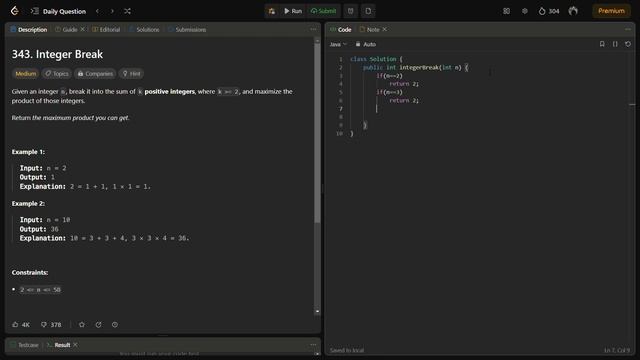Open the problem list sidebar icon
This screenshot has height=360, width=640.
point(35,11)
